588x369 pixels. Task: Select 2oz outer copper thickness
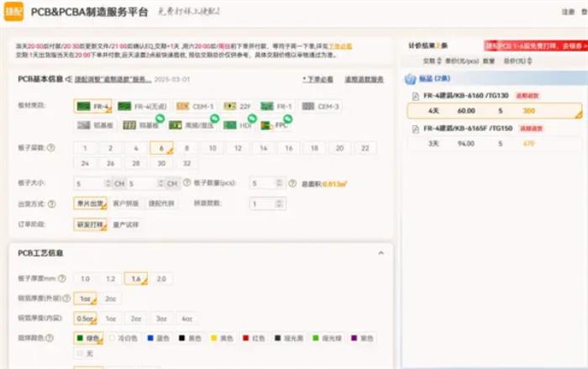tap(110, 298)
